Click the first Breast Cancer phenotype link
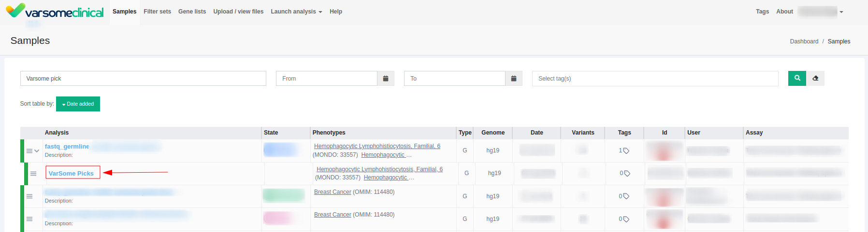 [333, 192]
